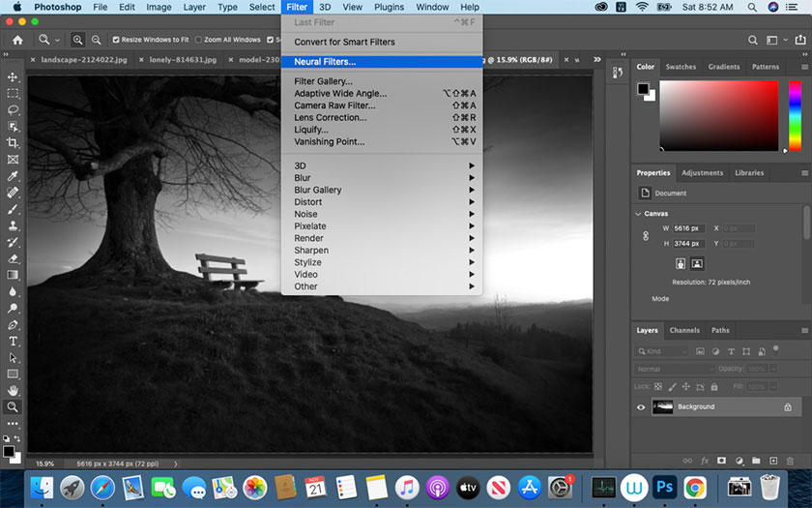
Task: Choose Zoom Out mode in options bar
Action: [97, 40]
